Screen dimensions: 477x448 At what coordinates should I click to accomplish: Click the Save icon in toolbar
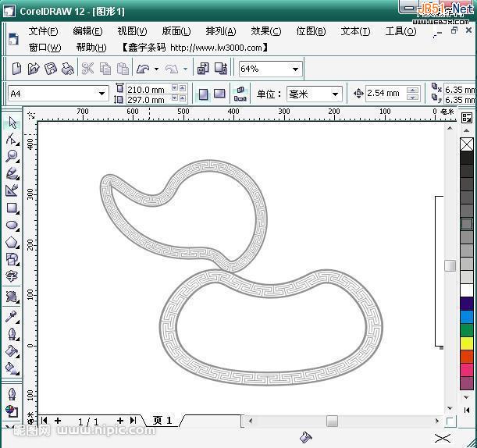point(51,69)
